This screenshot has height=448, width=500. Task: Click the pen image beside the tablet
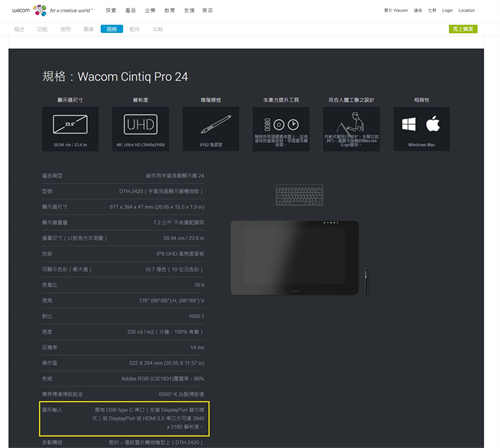(366, 281)
